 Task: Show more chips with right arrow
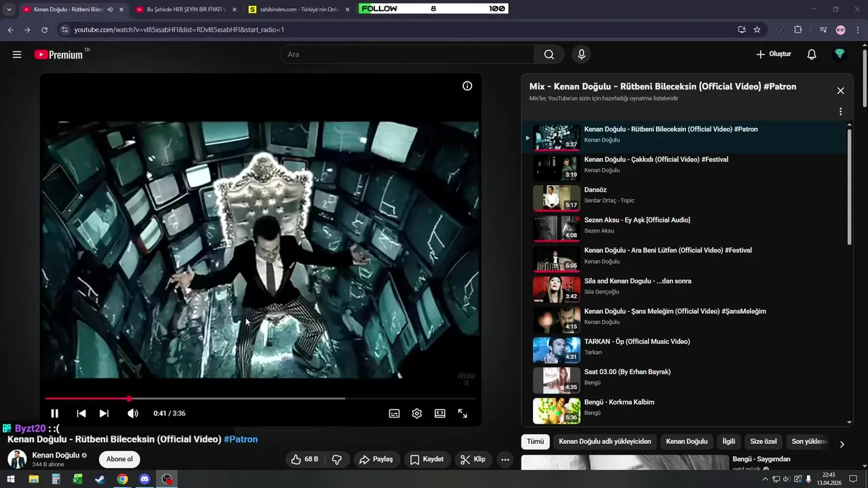(x=842, y=444)
